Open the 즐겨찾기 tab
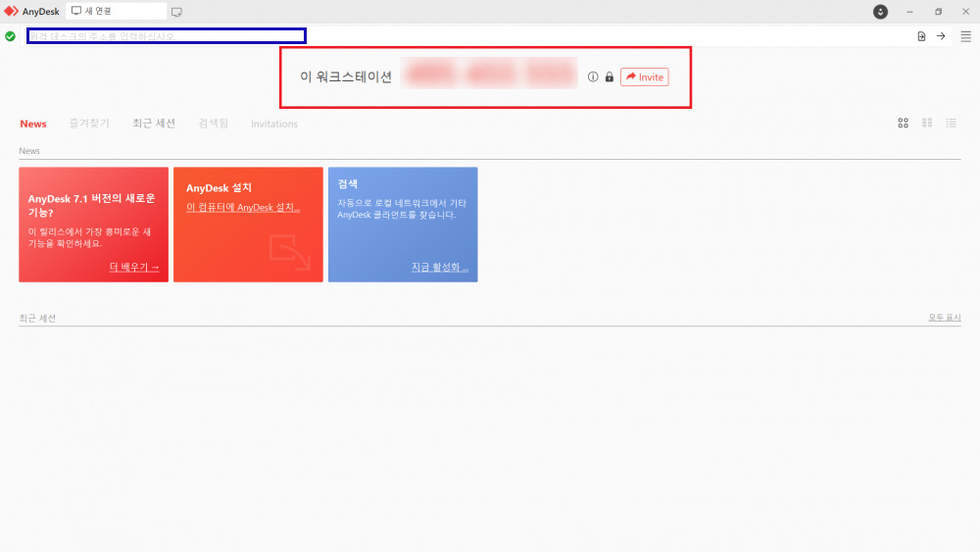Screen dimensions: 980x552 pos(89,124)
